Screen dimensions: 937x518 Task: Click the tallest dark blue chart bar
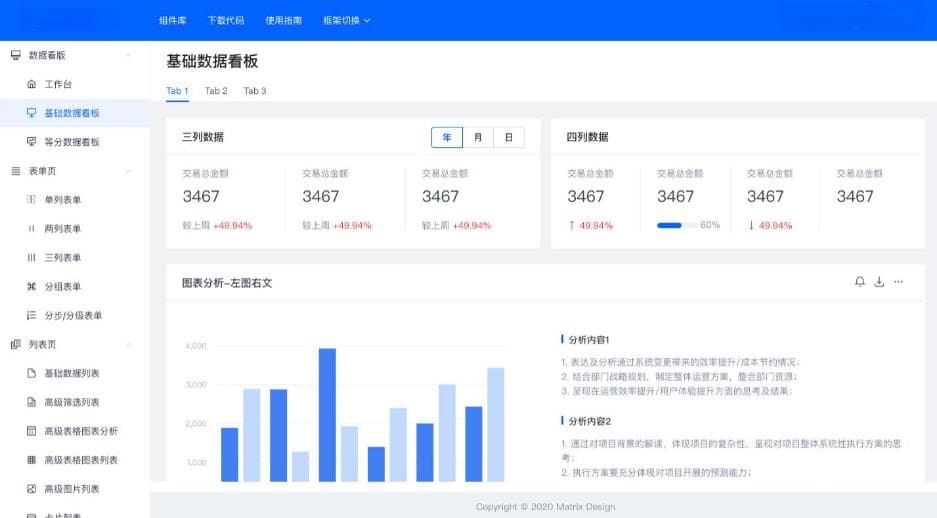point(327,415)
